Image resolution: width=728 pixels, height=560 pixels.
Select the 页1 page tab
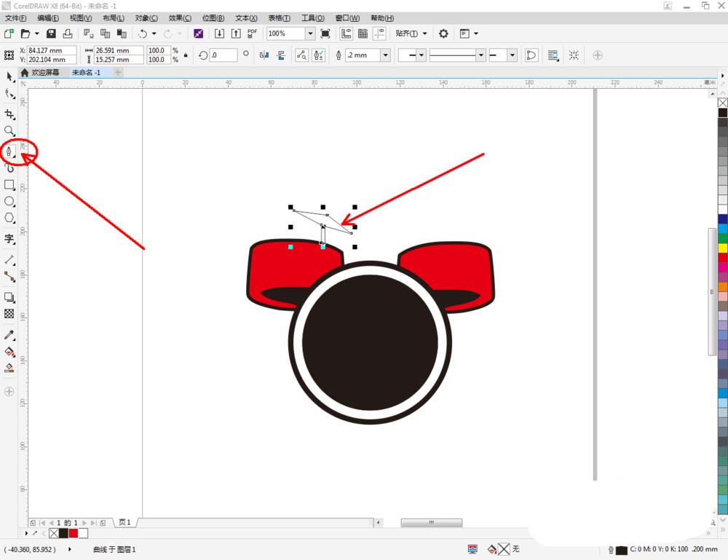(125, 522)
